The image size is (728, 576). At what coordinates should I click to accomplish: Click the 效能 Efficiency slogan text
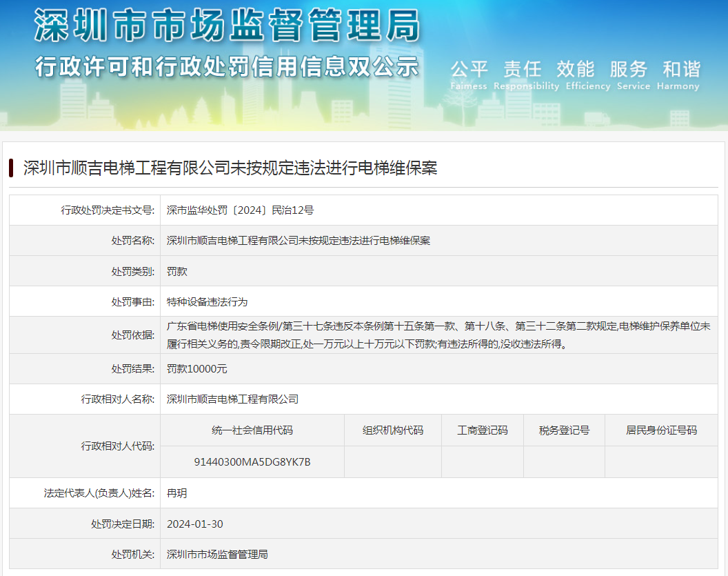(588, 75)
